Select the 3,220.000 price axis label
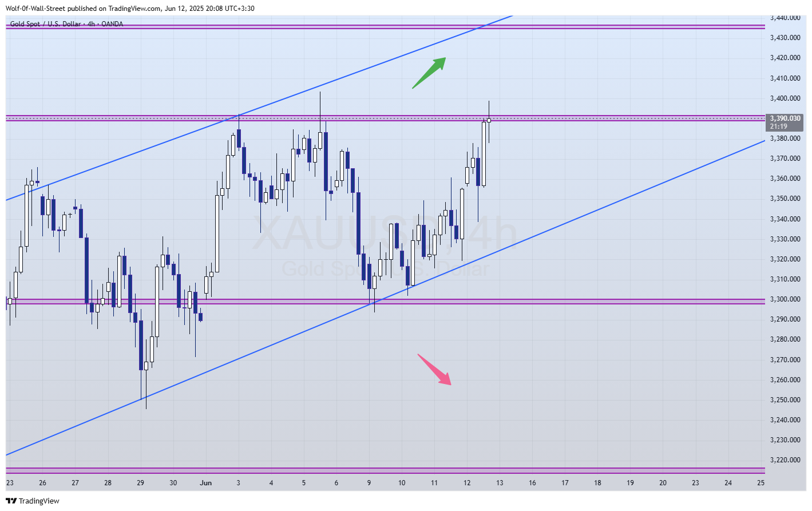This screenshot has height=511, width=812. click(785, 460)
